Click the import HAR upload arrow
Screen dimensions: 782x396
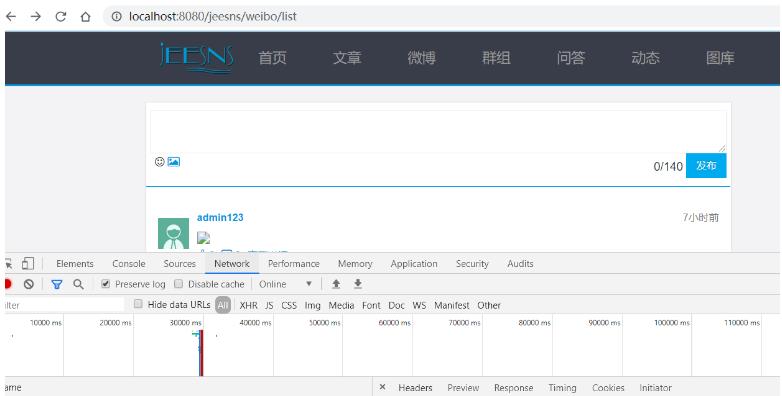coord(336,284)
